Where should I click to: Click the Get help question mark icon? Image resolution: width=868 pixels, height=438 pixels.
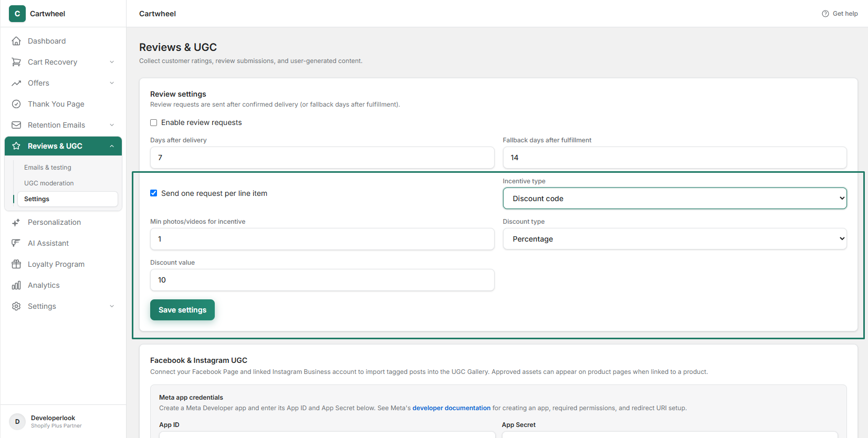coord(825,14)
